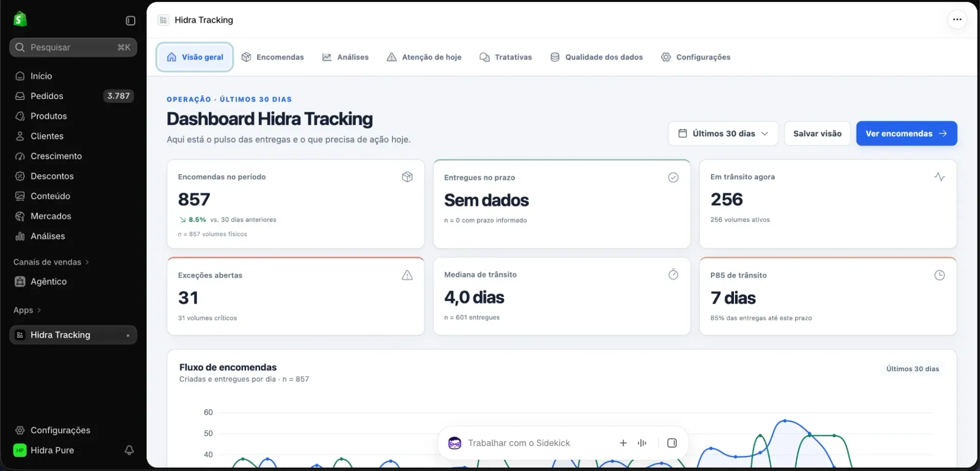This screenshot has width=980, height=471.
Task: Focus the Pesquisar search field
Action: [73, 47]
